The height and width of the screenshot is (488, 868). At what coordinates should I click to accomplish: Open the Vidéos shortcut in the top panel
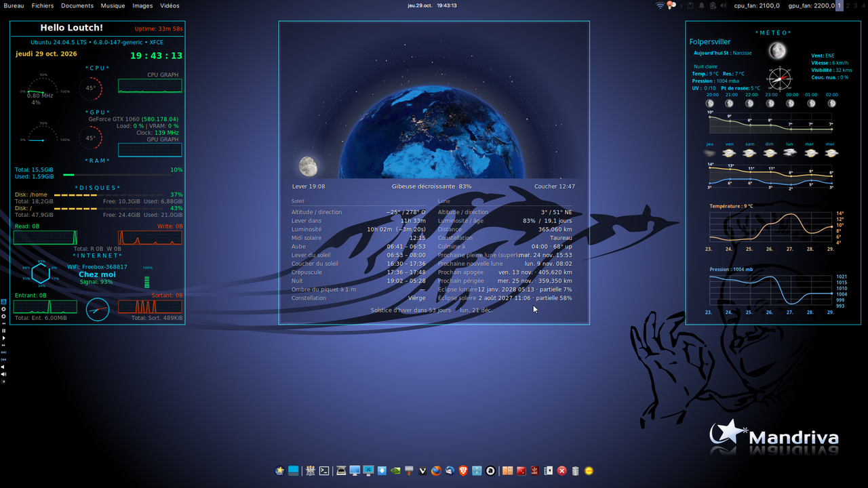coord(170,5)
